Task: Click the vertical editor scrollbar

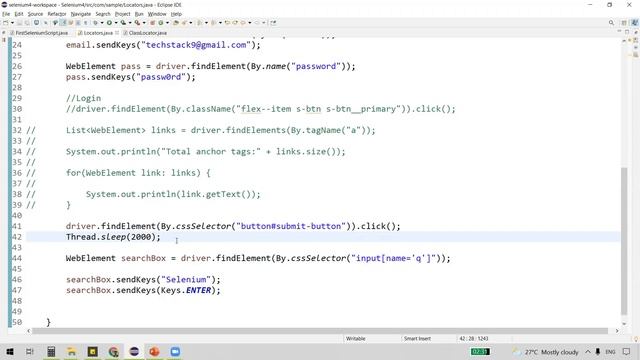Action: 624,241
